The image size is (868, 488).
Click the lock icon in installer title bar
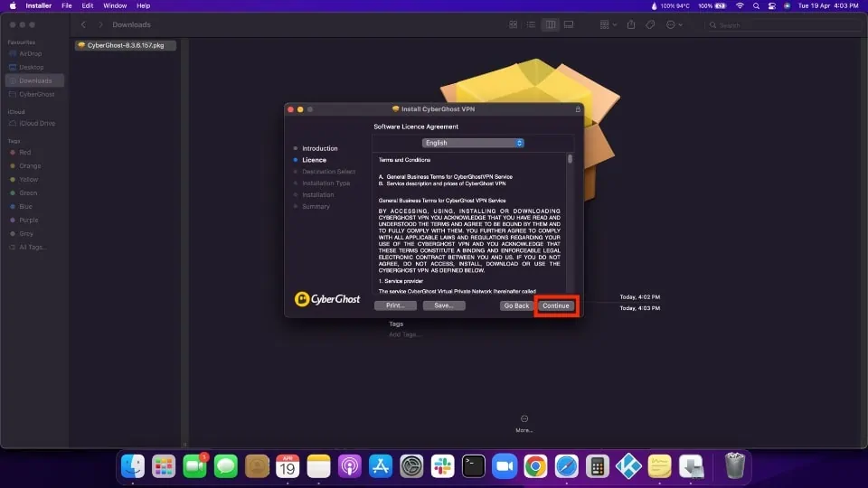coord(578,109)
